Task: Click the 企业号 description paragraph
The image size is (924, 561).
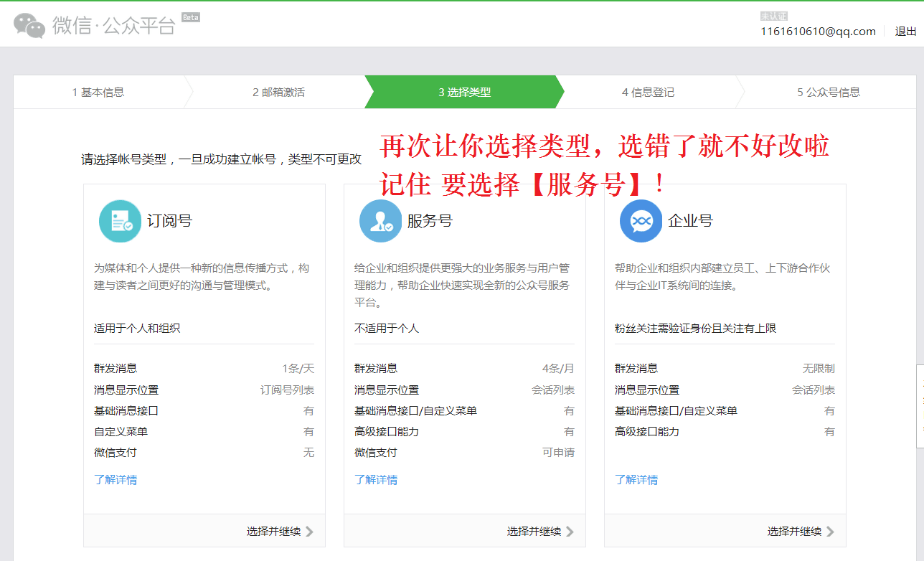Action: (x=723, y=277)
